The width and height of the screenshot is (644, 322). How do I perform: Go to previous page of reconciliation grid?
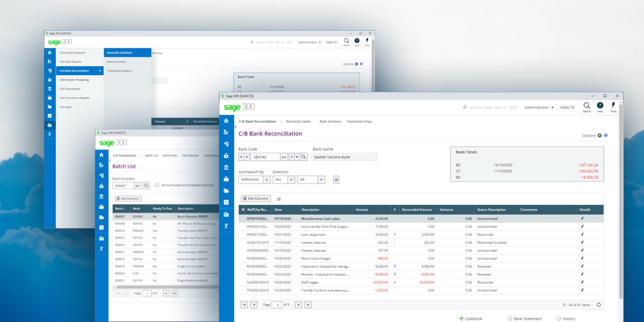point(254,305)
